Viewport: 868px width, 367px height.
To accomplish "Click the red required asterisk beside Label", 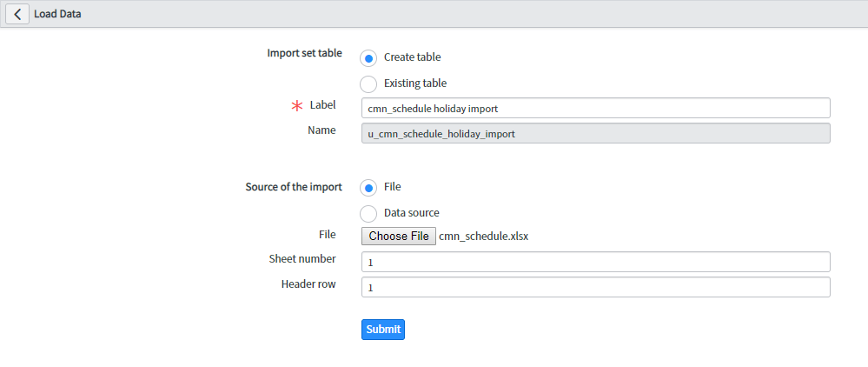I will [x=297, y=106].
